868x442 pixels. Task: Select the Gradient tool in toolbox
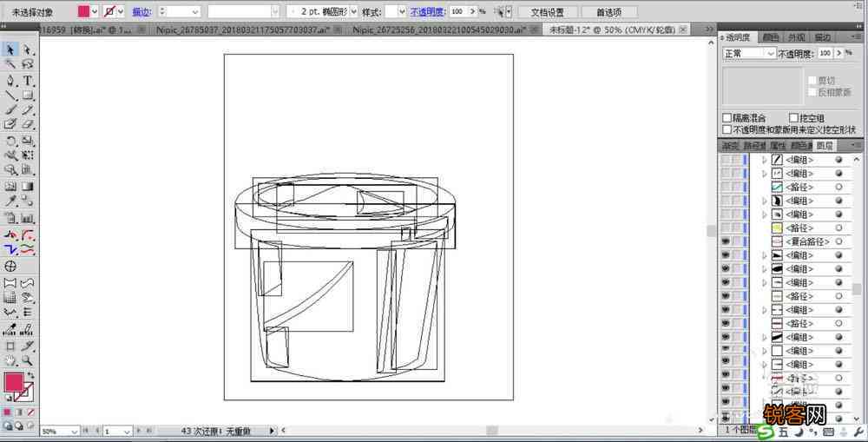[x=27, y=187]
